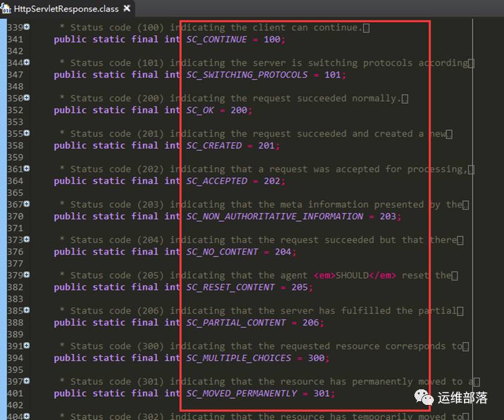Toggle folding on line 339's comment block
Viewport: 504px width, 420px height.
(x=26, y=28)
